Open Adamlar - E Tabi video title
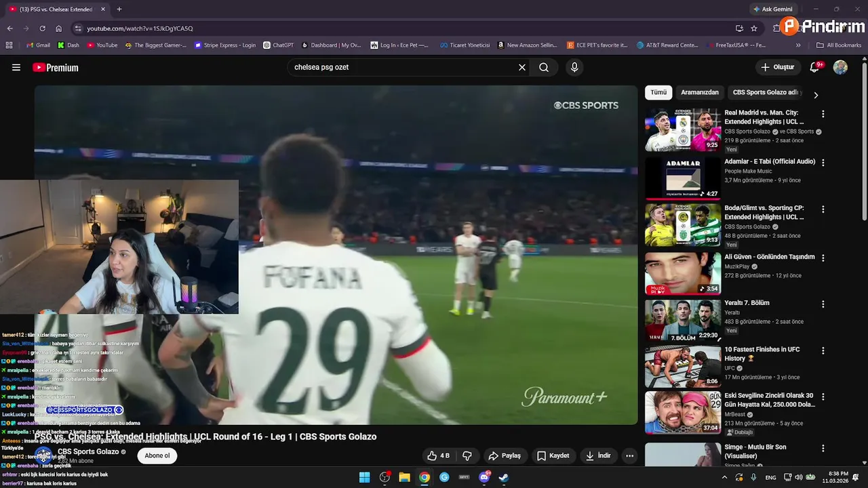 pyautogui.click(x=770, y=161)
